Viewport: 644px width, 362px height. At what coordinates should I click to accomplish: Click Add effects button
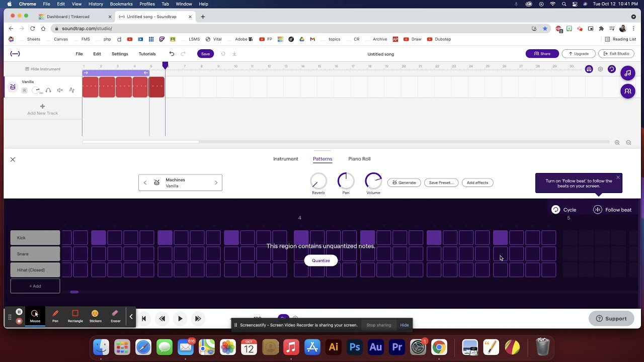477,183
